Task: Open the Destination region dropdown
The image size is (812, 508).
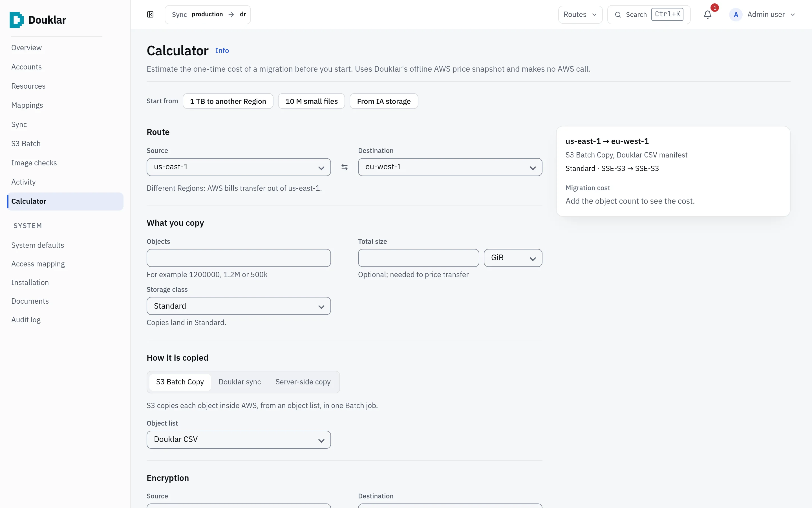Action: [x=450, y=167]
